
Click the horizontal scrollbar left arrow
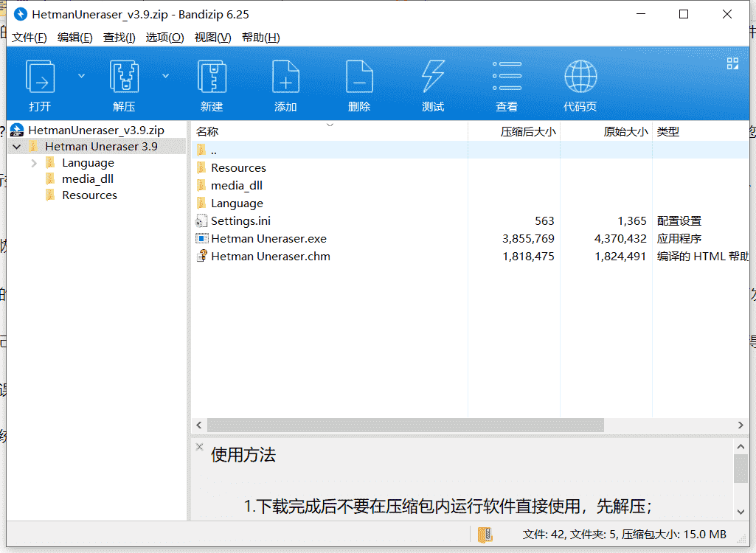(199, 425)
